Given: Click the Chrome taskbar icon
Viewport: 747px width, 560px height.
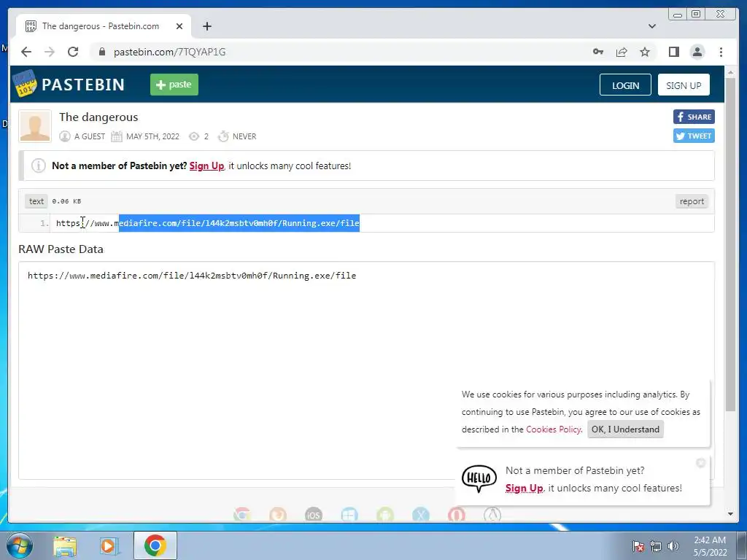Looking at the screenshot, I should (155, 545).
